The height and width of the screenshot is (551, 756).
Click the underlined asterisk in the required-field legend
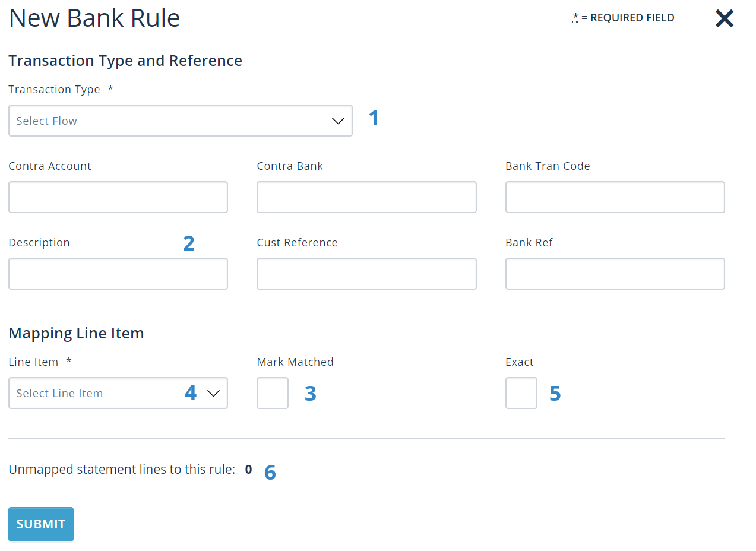[575, 17]
